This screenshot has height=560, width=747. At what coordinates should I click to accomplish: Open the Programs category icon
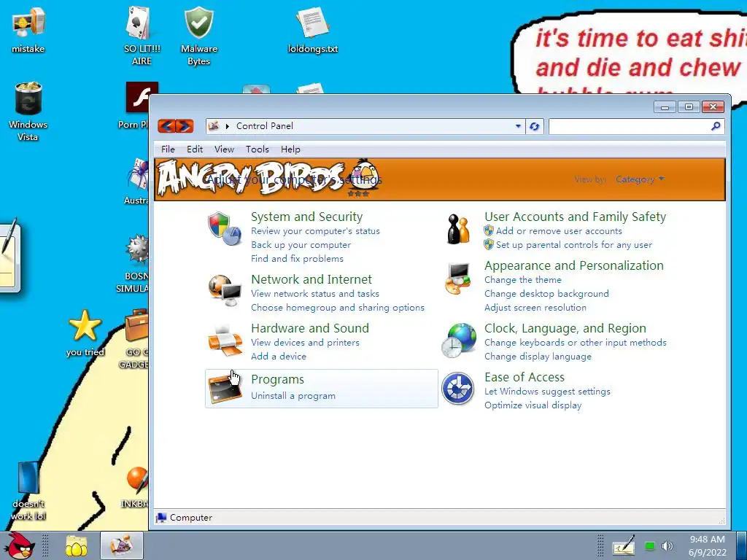click(x=225, y=388)
